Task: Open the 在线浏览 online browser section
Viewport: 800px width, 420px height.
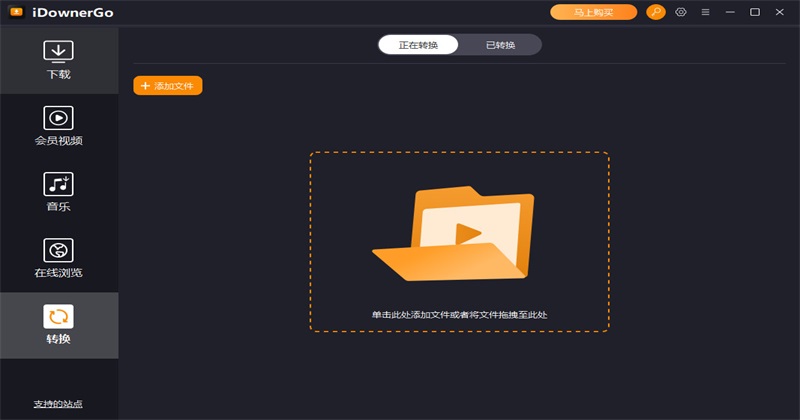Action: coord(59,258)
